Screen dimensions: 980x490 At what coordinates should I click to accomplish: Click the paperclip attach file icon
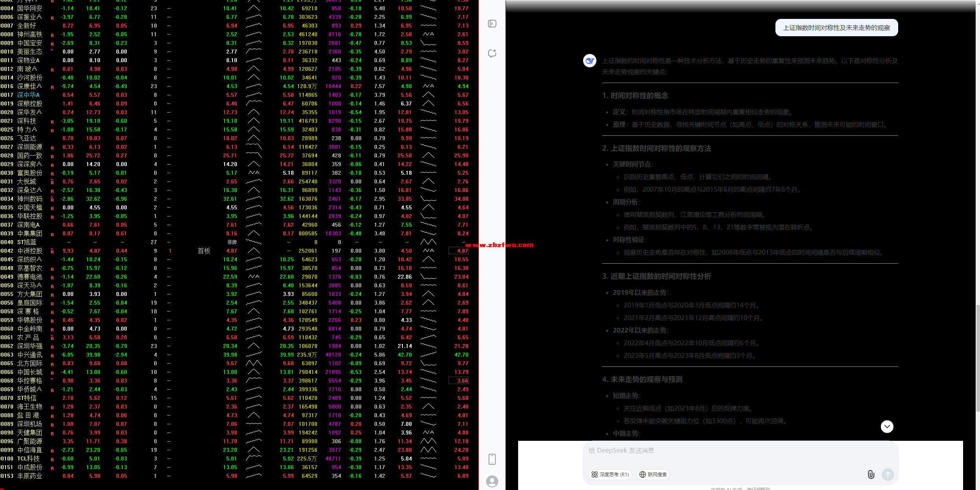click(x=871, y=475)
